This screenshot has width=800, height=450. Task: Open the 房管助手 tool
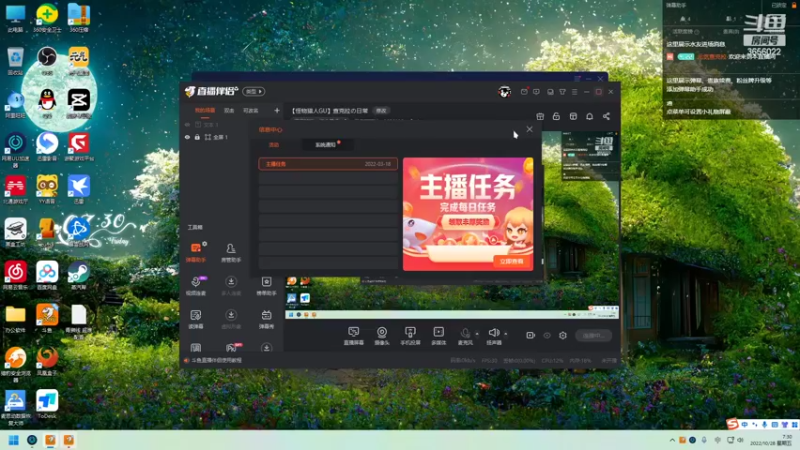[x=231, y=252]
